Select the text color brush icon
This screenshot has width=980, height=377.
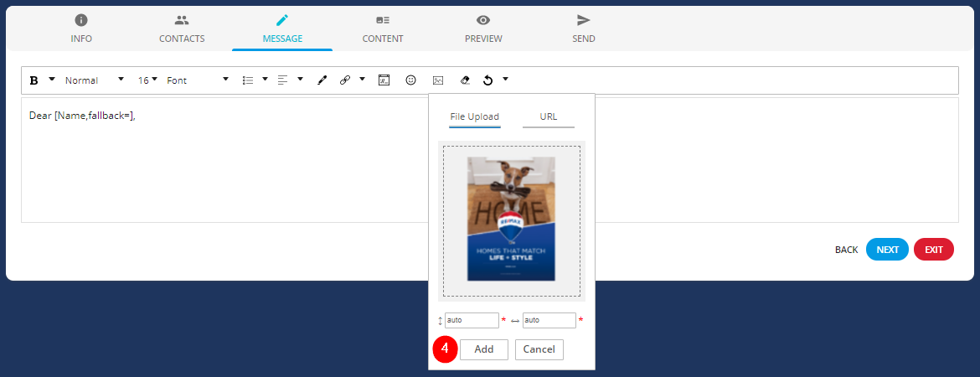[x=322, y=80]
